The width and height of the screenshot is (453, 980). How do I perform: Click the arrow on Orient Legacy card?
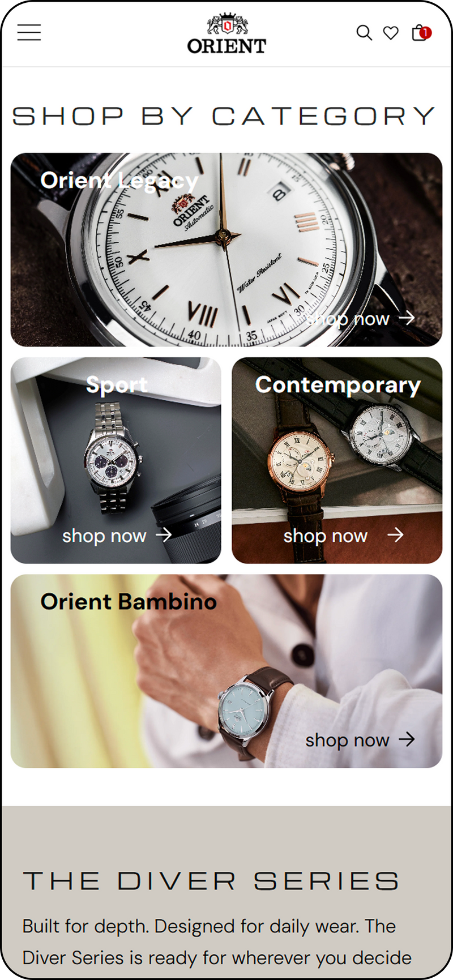407,318
